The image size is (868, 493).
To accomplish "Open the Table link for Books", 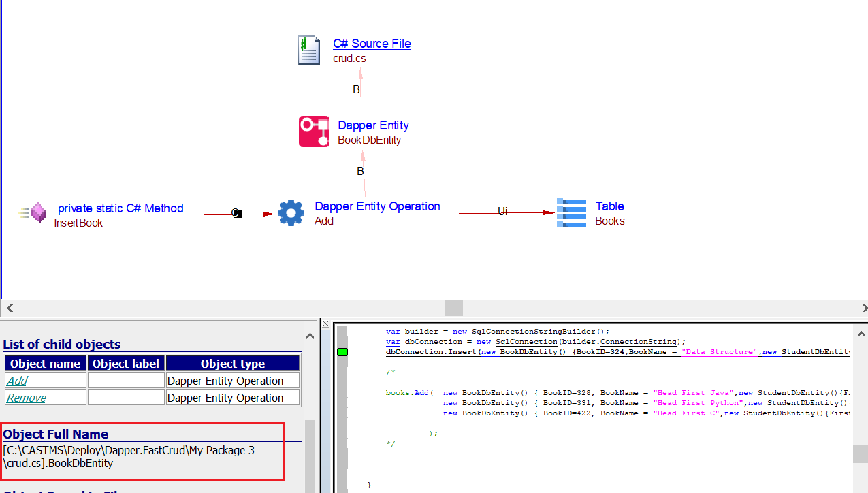I will pos(609,206).
